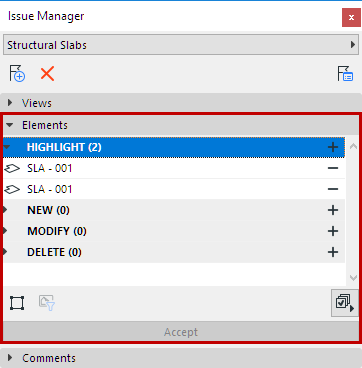Click the elements list scroll down arrow
This screenshot has height=368, width=362.
pos(353,277)
